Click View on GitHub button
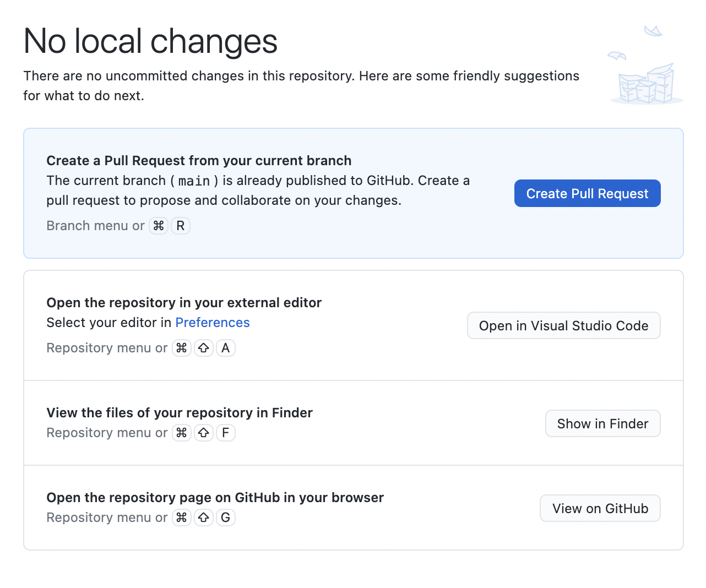706x588 pixels. [x=600, y=508]
